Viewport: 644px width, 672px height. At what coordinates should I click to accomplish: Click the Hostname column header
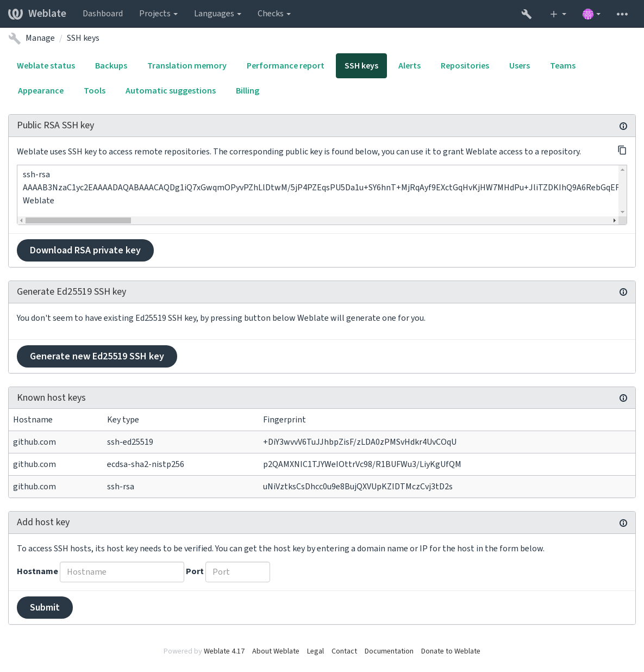33,420
